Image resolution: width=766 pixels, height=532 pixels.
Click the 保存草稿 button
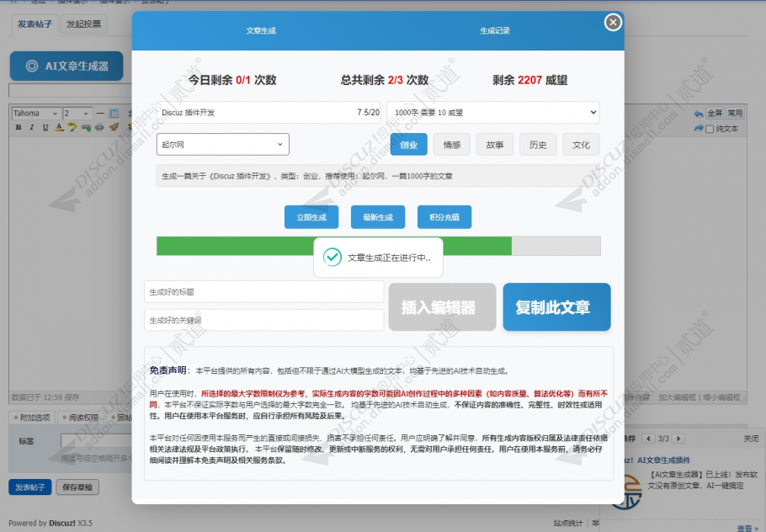tap(77, 487)
